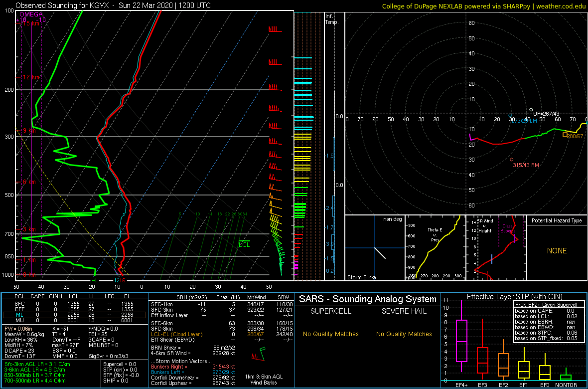Click the 'Storm Slinky' label
Viewport: 588px width, 389px height.
coord(362,278)
